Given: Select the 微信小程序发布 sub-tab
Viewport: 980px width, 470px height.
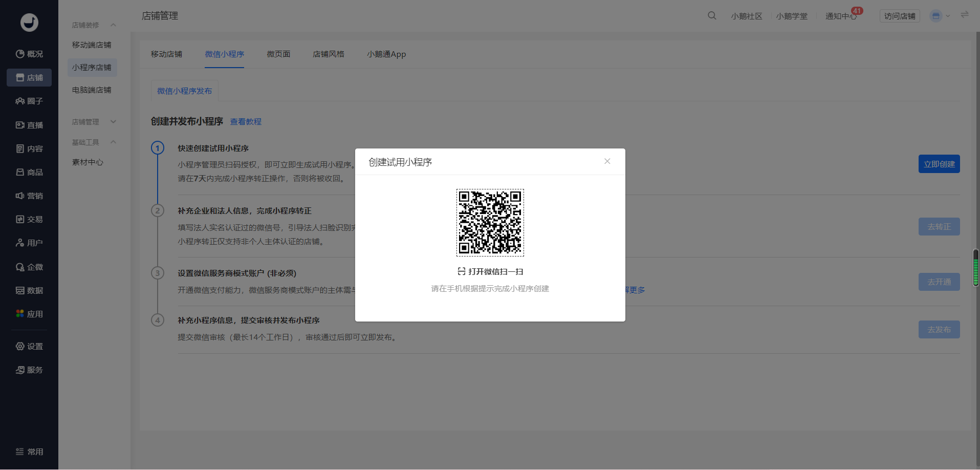Looking at the screenshot, I should [x=184, y=91].
